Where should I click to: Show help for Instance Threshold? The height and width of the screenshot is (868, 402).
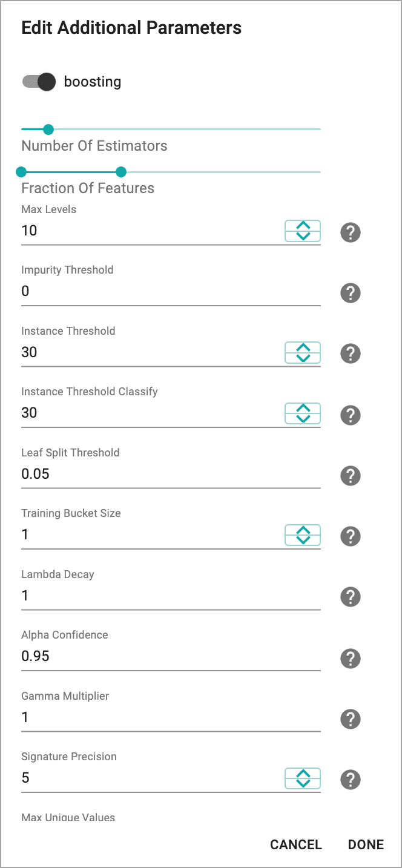pyautogui.click(x=351, y=353)
